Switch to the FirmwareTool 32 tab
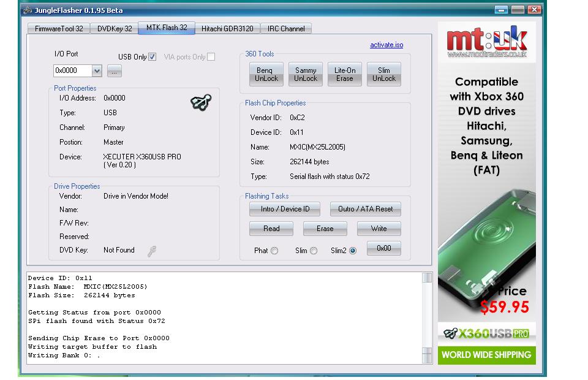 (x=59, y=29)
